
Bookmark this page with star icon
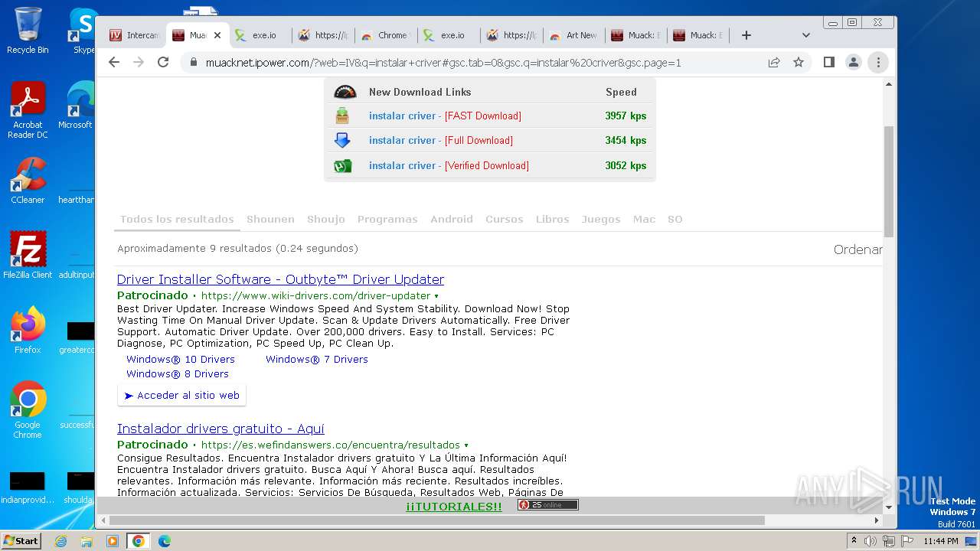click(x=799, y=62)
